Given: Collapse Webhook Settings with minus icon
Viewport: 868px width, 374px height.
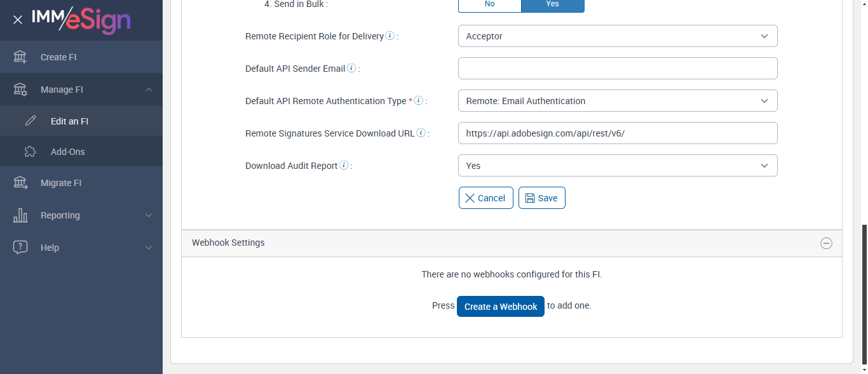Looking at the screenshot, I should pos(826,243).
